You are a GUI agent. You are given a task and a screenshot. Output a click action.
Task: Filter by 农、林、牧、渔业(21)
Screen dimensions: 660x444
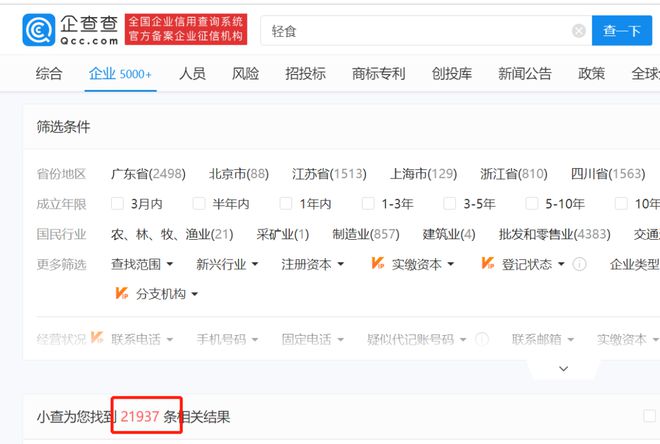[172, 234]
